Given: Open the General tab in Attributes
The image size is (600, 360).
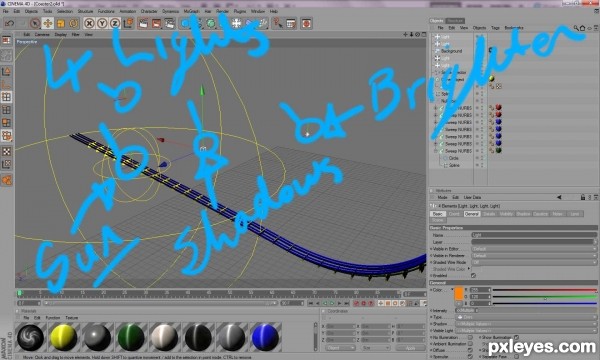Looking at the screenshot, I should point(471,214).
